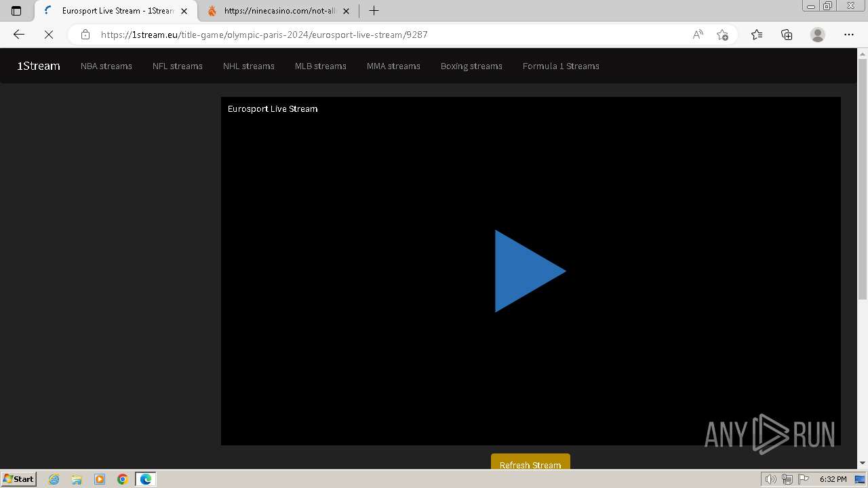Open the browser profile icon
The image size is (868, 488).
click(x=818, y=35)
